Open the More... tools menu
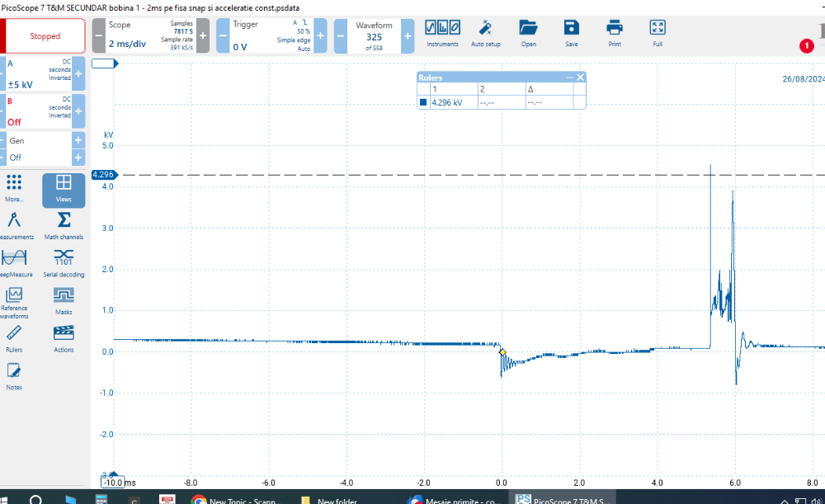This screenshot has height=504, width=825. 14,188
